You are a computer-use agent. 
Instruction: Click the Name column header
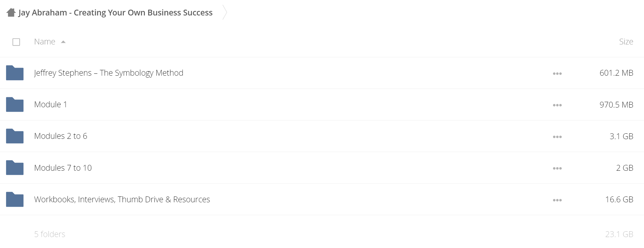click(45, 42)
